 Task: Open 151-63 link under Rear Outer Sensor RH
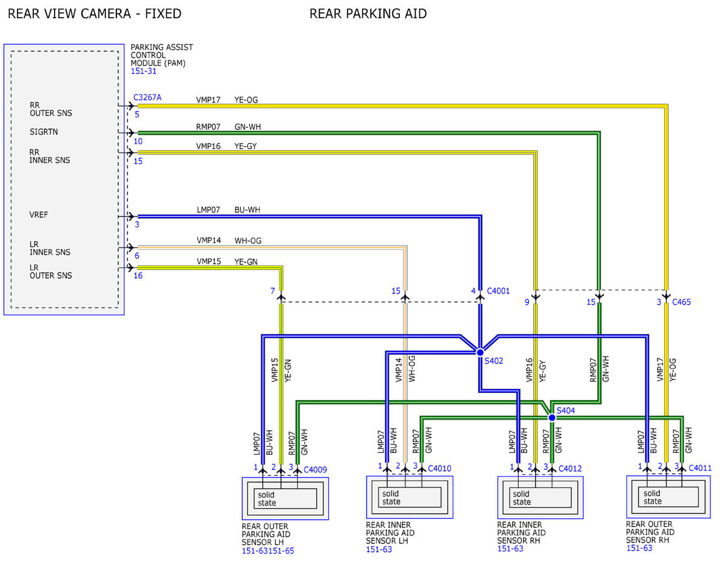coord(639,548)
